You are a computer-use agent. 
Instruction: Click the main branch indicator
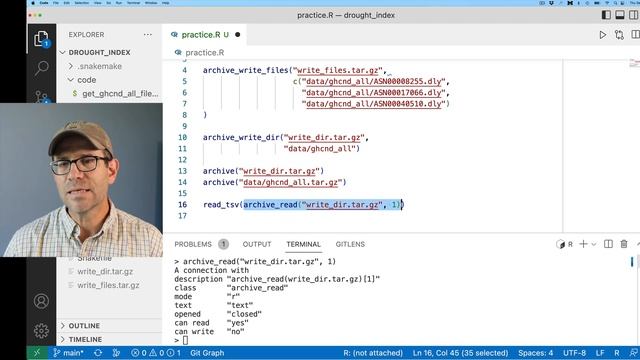pyautogui.click(x=68, y=353)
